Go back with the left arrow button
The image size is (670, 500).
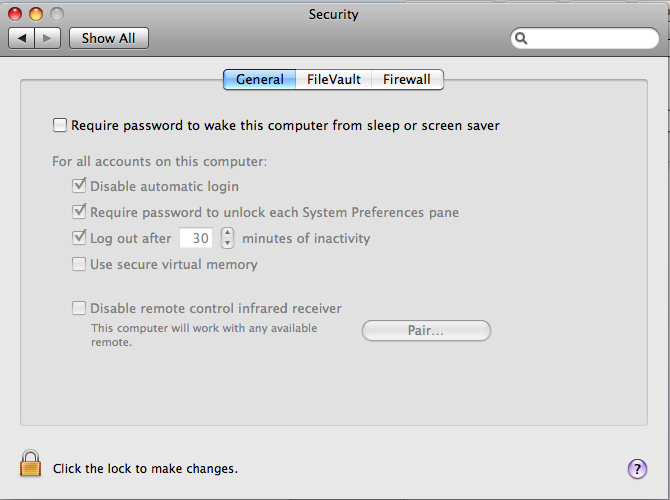(x=22, y=38)
